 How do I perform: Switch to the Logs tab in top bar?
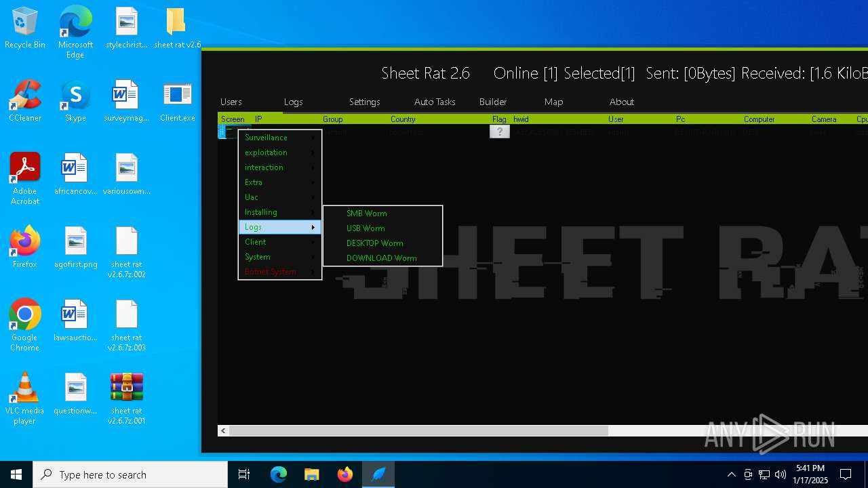click(294, 102)
